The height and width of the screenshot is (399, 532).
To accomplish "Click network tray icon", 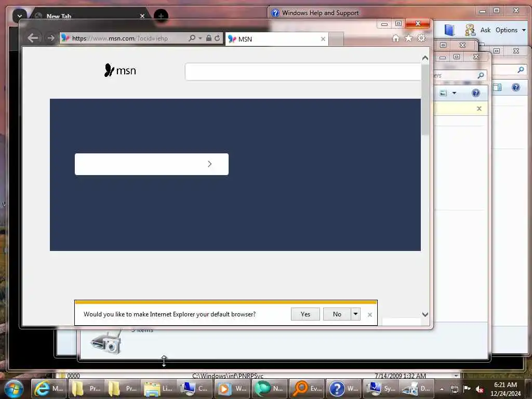I will click(454, 389).
